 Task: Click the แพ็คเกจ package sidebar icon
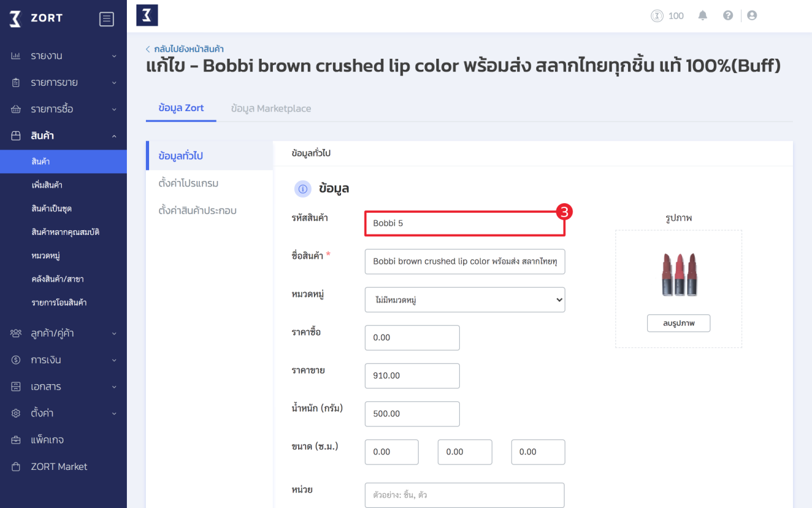[x=16, y=440]
